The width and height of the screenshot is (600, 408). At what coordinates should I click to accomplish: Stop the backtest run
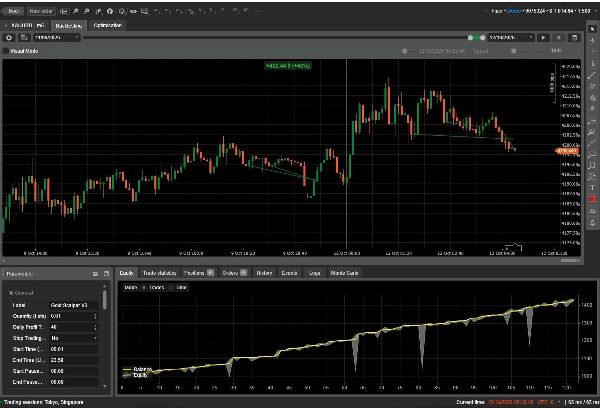point(559,38)
